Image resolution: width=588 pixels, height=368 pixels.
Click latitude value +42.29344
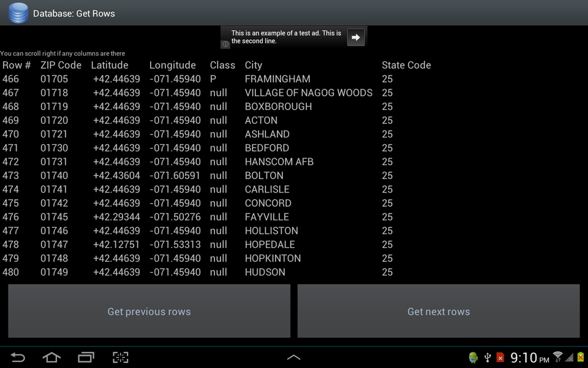click(x=116, y=217)
